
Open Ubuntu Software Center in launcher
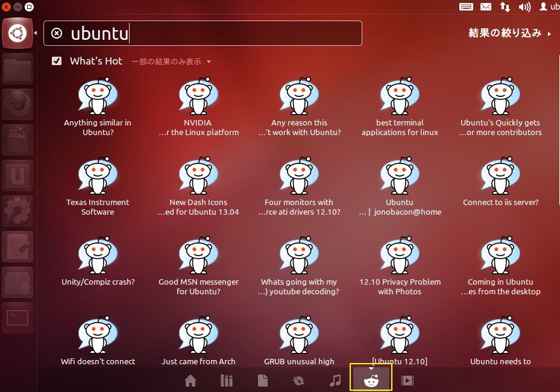[17, 140]
